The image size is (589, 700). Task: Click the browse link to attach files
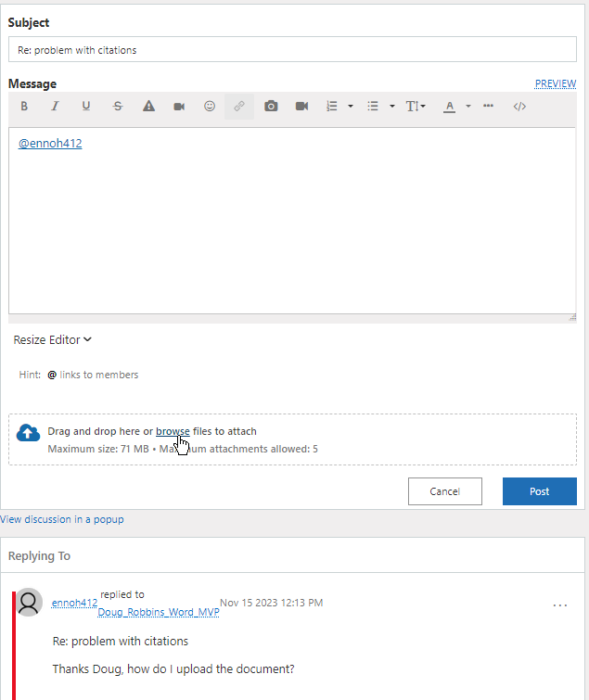(173, 431)
